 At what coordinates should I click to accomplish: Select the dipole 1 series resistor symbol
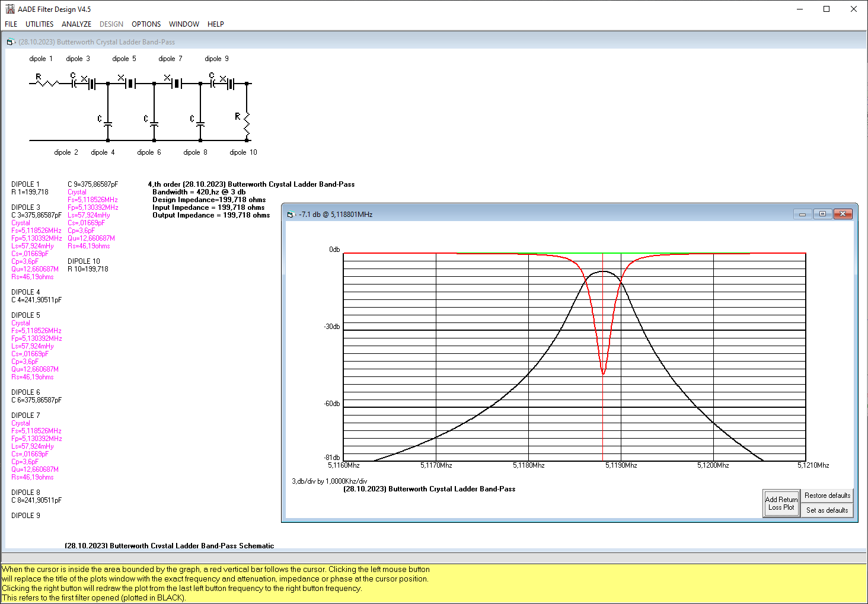[x=46, y=83]
